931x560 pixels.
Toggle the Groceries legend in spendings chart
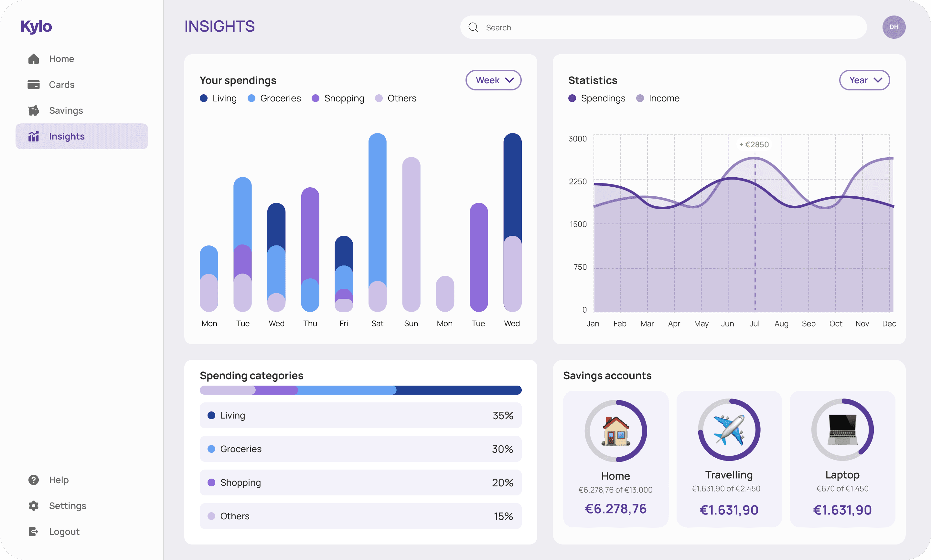[x=274, y=99]
